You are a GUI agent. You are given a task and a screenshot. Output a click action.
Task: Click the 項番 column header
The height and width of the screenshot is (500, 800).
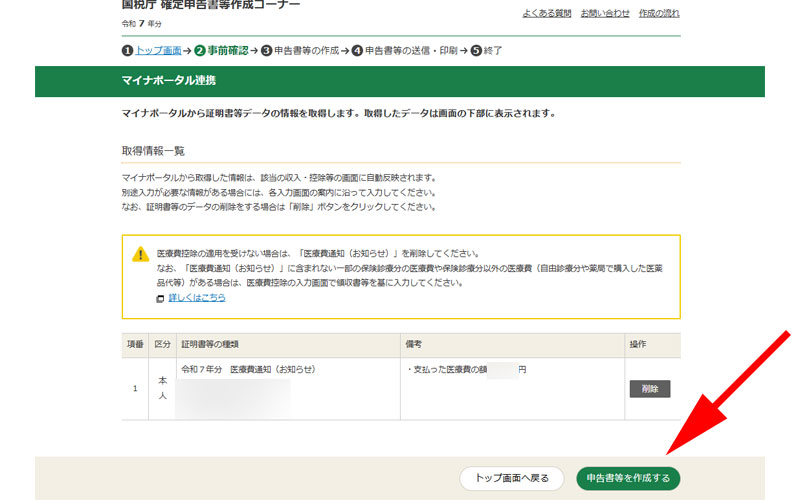click(135, 344)
